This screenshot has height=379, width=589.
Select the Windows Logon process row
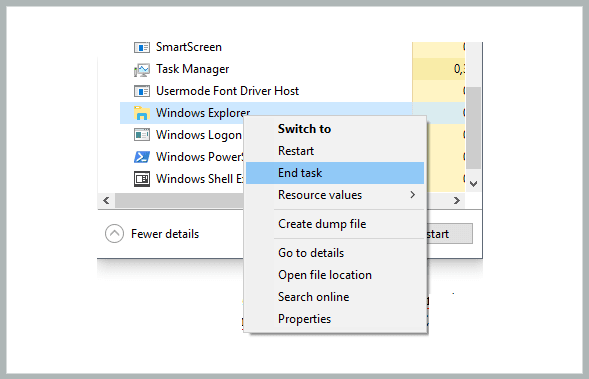pyautogui.click(x=183, y=135)
